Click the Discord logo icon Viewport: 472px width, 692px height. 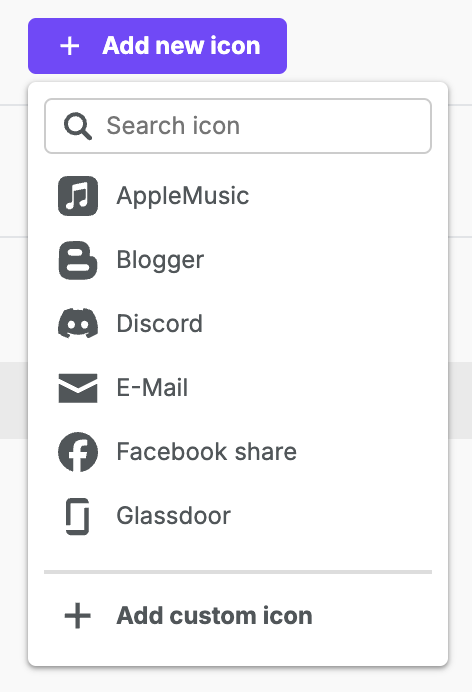78,323
